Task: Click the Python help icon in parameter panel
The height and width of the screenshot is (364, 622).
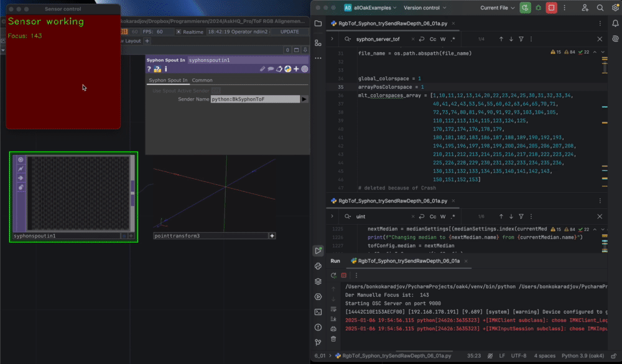Action: pyautogui.click(x=158, y=69)
